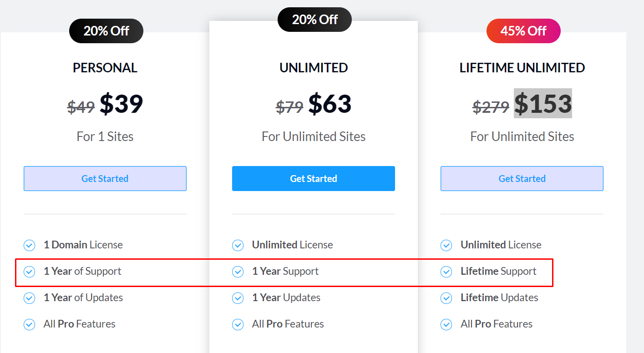Click the 45% Off gradient badge

tap(523, 31)
